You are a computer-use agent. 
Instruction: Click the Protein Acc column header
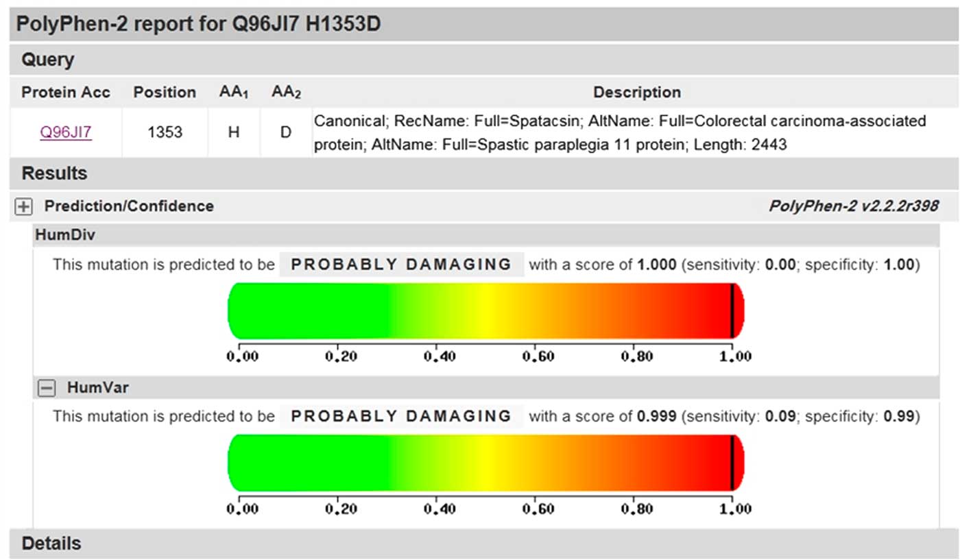click(x=66, y=93)
